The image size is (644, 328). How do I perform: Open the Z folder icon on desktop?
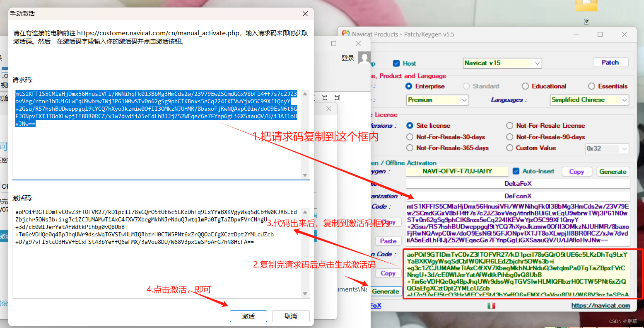(586, 6)
